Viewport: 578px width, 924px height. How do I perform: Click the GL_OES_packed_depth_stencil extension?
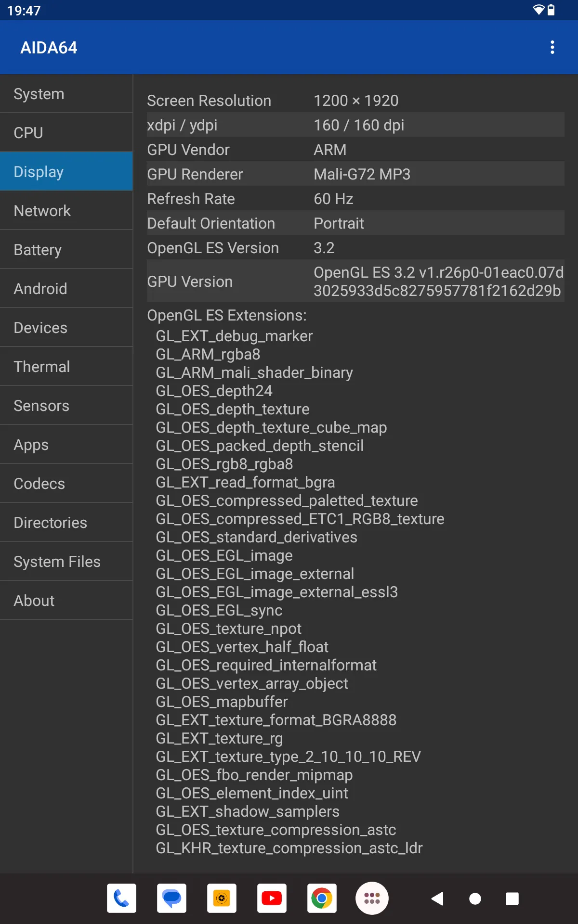[x=260, y=446]
